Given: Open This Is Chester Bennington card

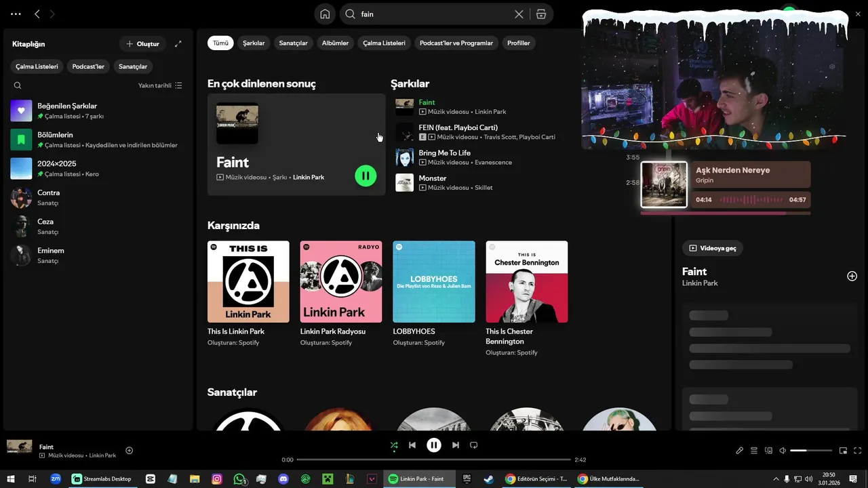Looking at the screenshot, I should pyautogui.click(x=527, y=298).
